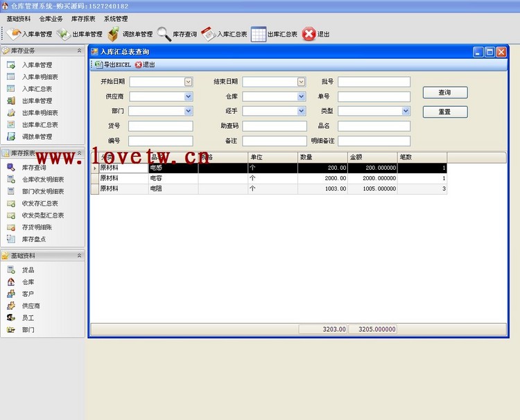This screenshot has height=420, width=520.
Task: Open 入库单管理 from the top toolbar
Action: pos(30,34)
